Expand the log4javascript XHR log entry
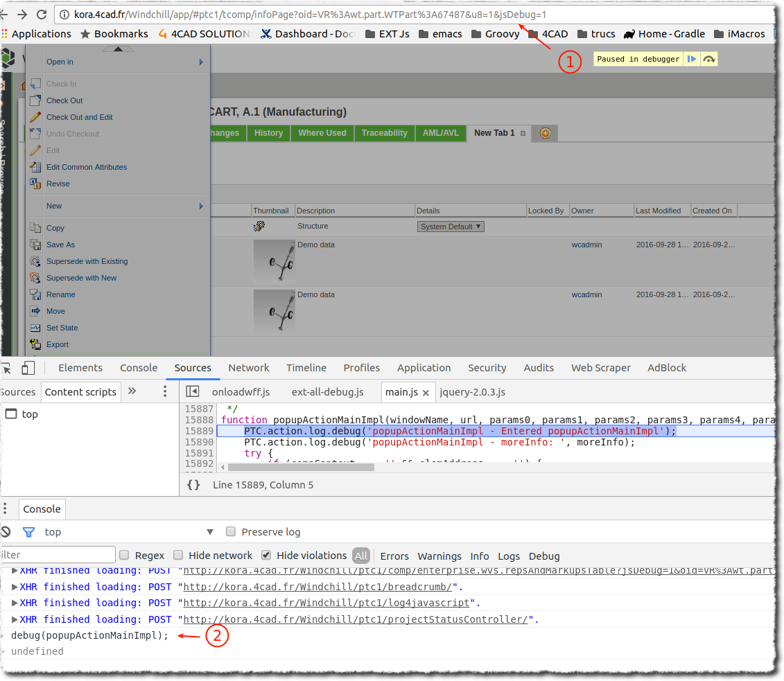The height and width of the screenshot is (681, 784). (15, 603)
